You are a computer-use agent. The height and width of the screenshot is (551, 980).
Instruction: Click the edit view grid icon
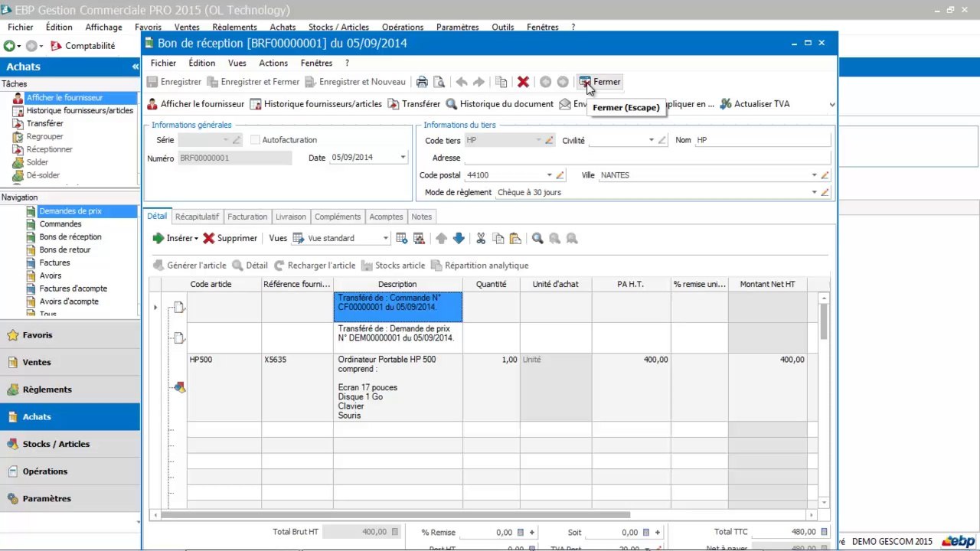click(419, 238)
